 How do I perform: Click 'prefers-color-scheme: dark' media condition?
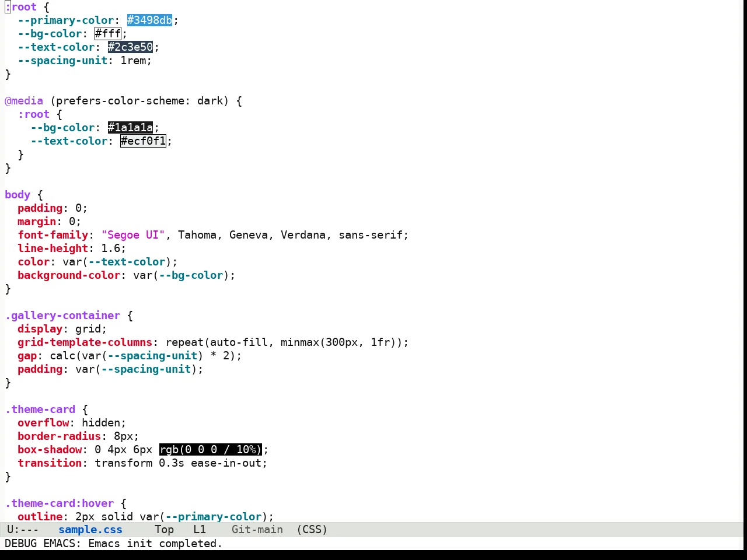click(x=139, y=101)
